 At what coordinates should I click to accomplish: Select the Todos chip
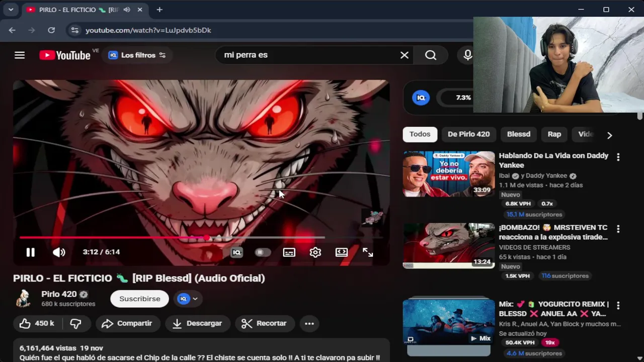tap(420, 134)
